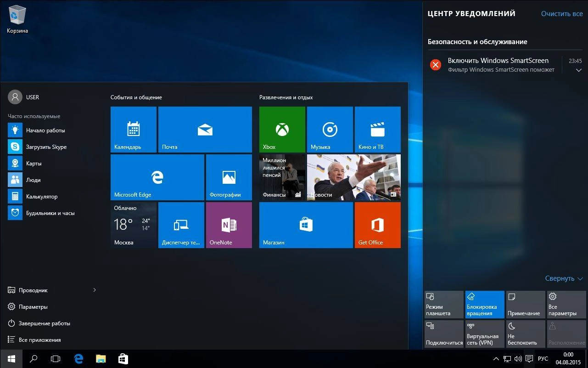
Task: Open the weather tile for Москва
Action: tap(134, 225)
